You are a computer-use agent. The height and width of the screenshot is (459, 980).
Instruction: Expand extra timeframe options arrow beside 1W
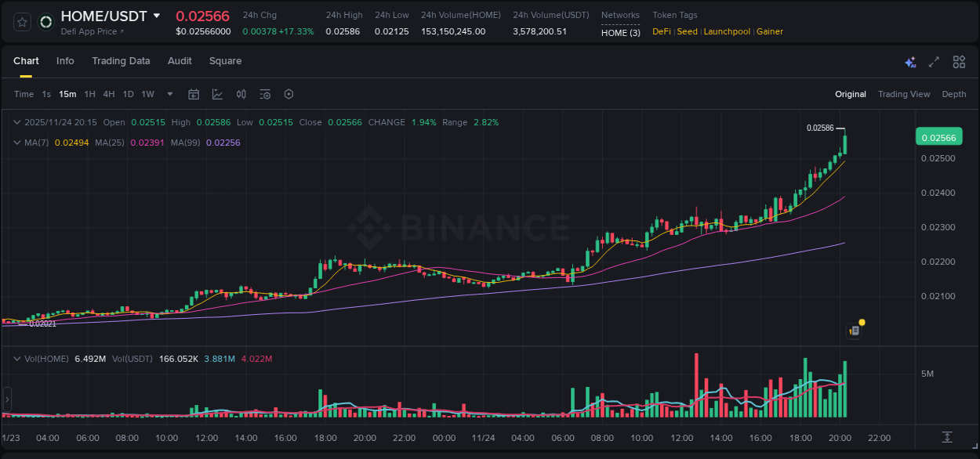[x=169, y=94]
